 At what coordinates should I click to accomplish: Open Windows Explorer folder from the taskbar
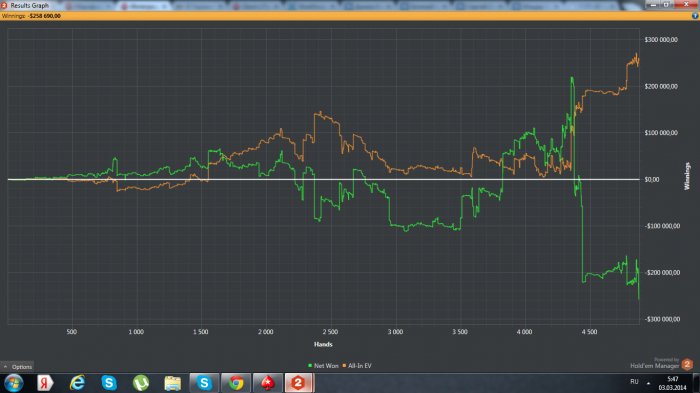pos(172,383)
